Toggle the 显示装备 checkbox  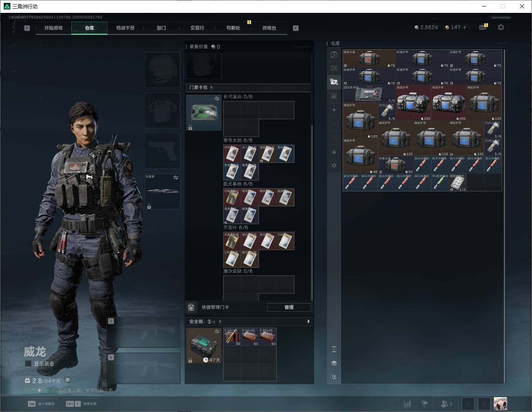point(28,363)
